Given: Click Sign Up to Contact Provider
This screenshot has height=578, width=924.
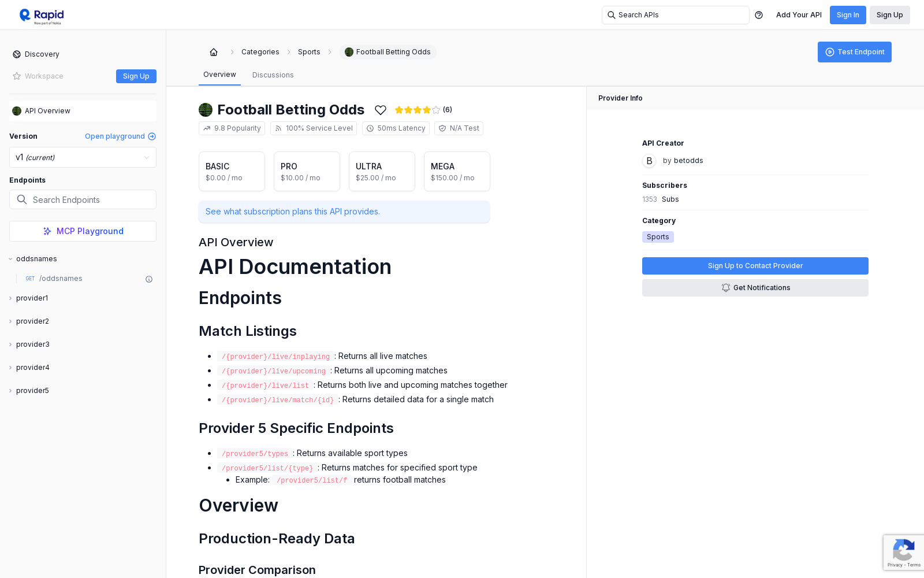Looking at the screenshot, I should point(755,266).
